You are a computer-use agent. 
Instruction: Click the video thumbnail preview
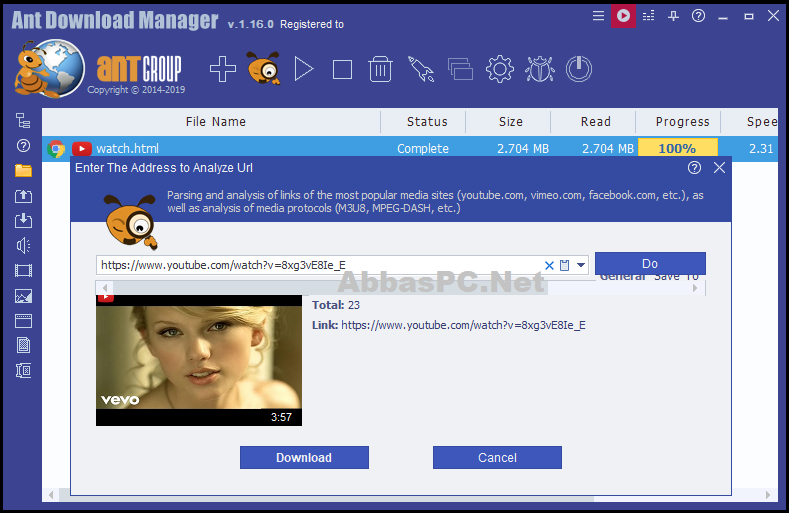coord(199,360)
